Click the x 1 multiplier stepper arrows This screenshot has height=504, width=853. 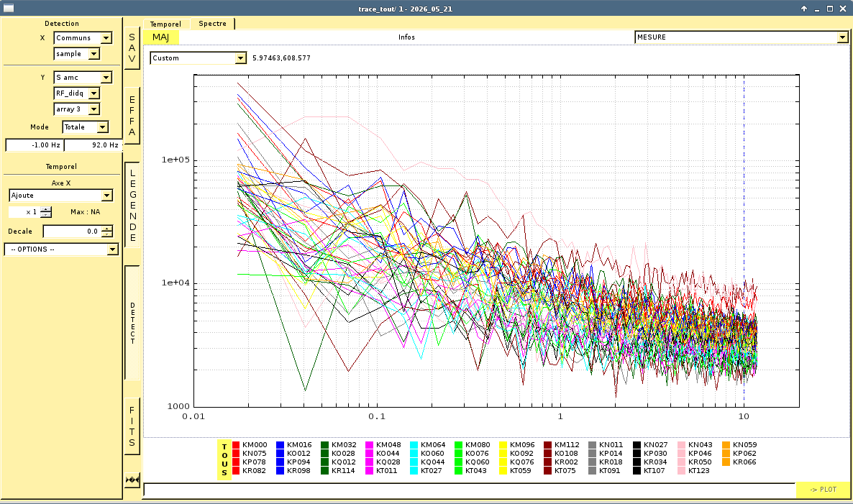46,212
